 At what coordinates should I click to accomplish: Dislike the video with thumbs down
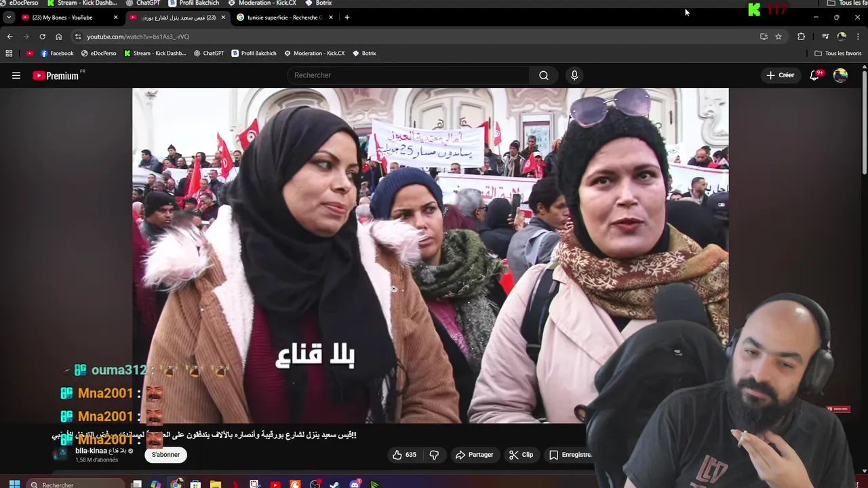[434, 455]
